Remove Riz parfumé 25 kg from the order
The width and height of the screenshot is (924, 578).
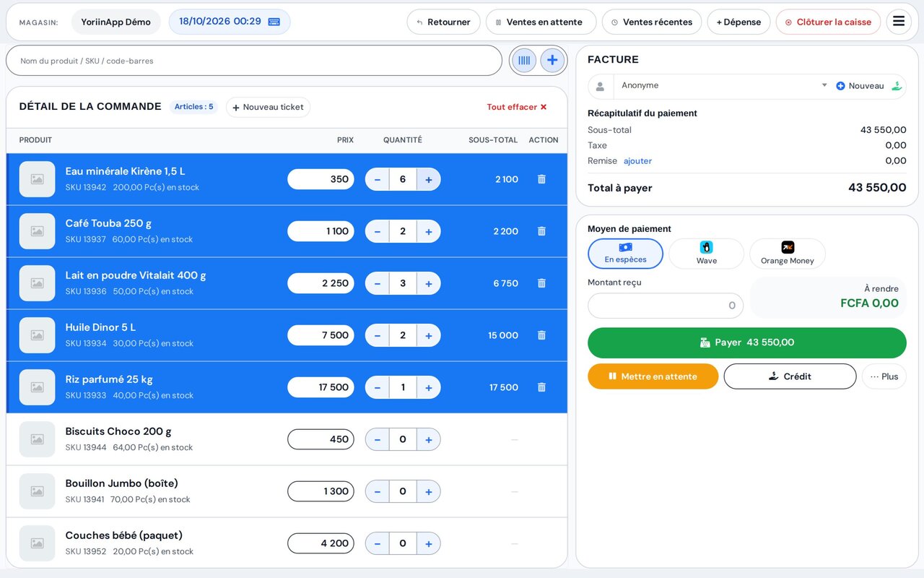click(x=541, y=387)
